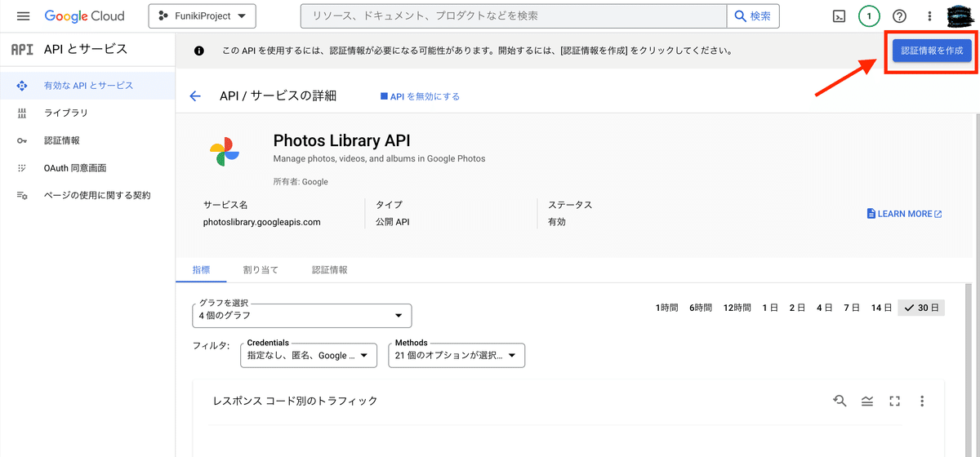
Task: Click the chart reset zoom icon
Action: point(840,401)
